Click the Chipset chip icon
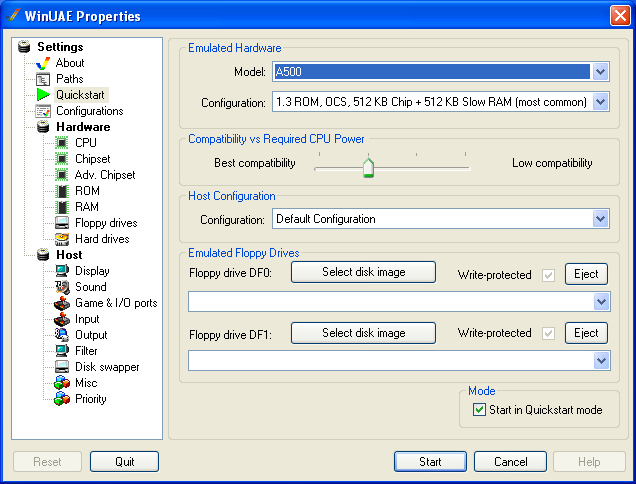Screen dimensions: 636x484 point(62,159)
